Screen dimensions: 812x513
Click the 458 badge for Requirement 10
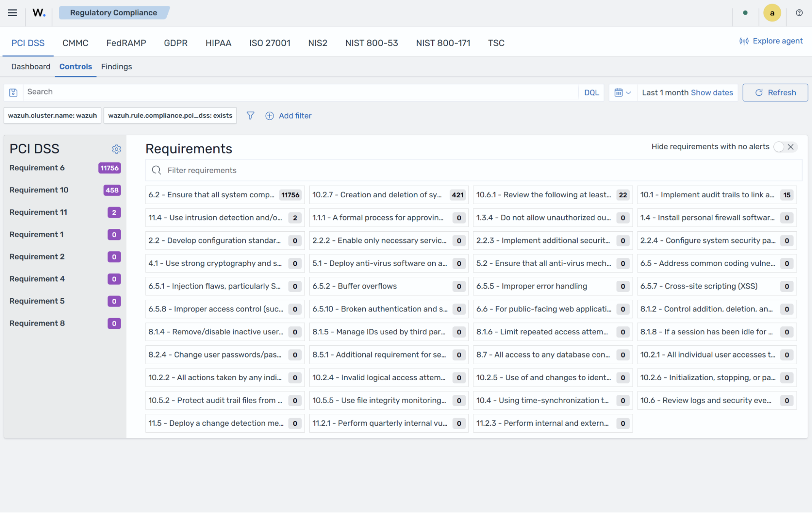point(112,190)
